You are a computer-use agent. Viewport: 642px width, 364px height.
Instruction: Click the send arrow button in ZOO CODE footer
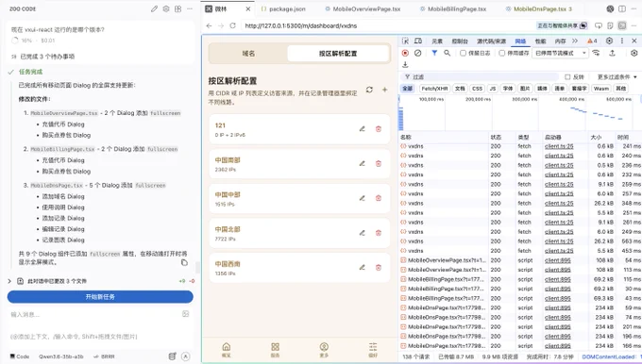point(185,356)
